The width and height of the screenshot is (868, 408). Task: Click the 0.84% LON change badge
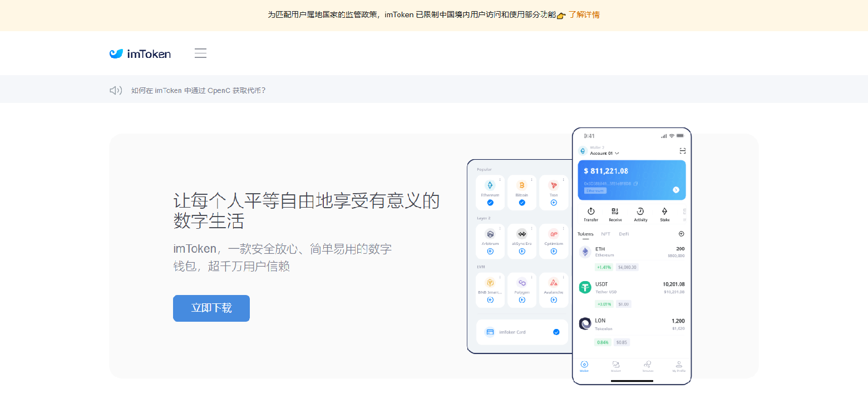(x=603, y=342)
